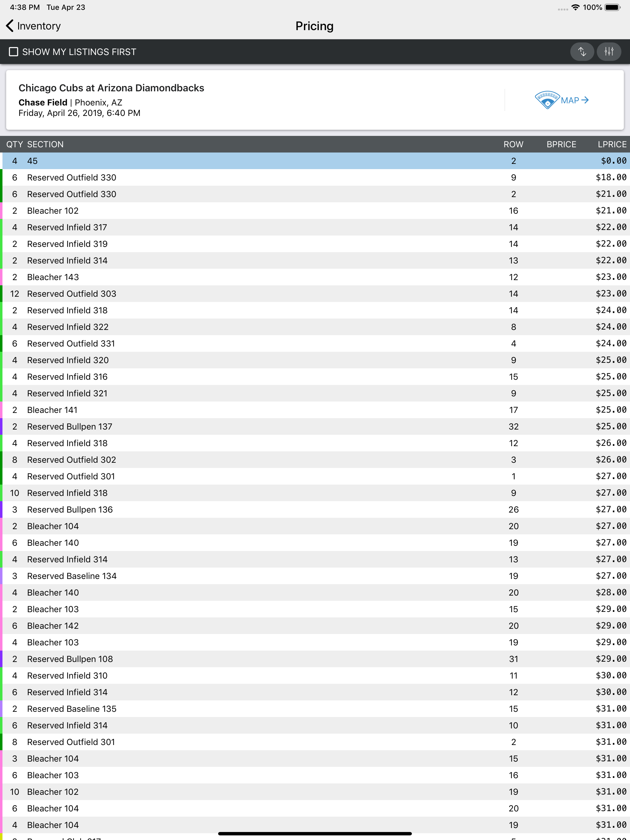
Task: Select Reserved Infield 314 at $22.00
Action: pos(315,260)
